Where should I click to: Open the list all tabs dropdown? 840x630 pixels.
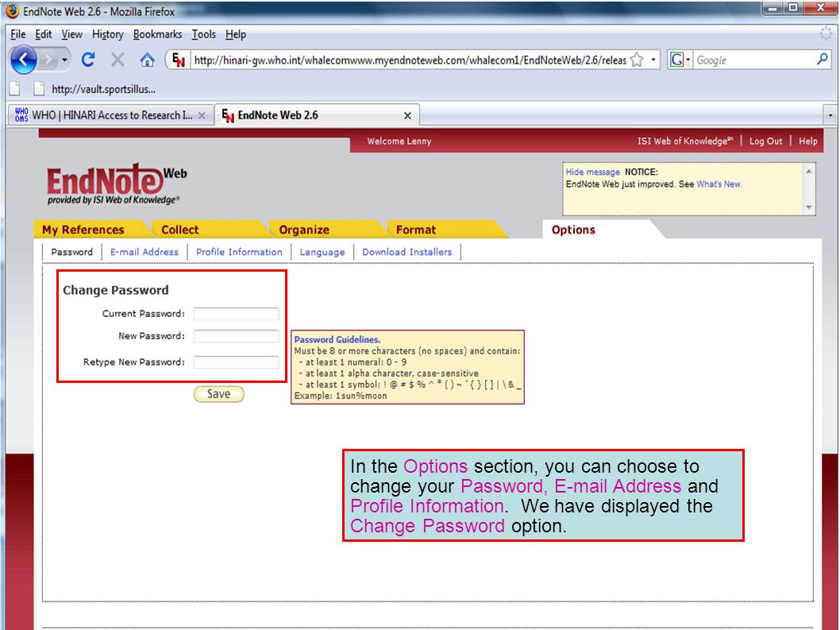pos(830,115)
